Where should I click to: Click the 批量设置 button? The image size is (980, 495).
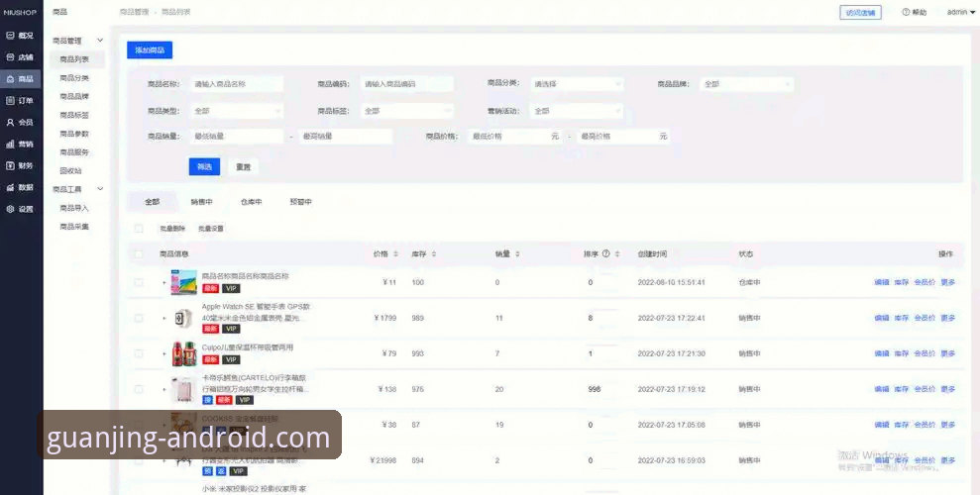(211, 229)
